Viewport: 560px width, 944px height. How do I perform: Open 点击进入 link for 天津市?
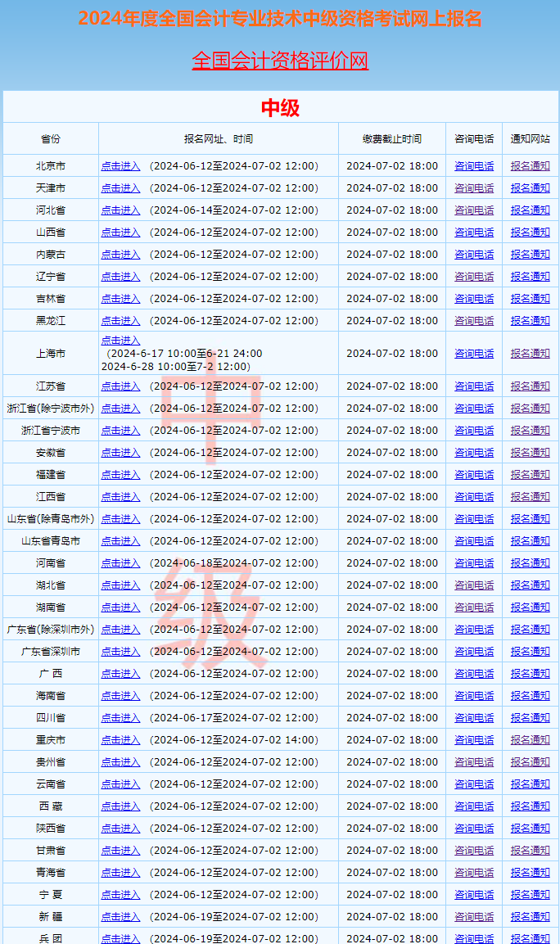[120, 188]
